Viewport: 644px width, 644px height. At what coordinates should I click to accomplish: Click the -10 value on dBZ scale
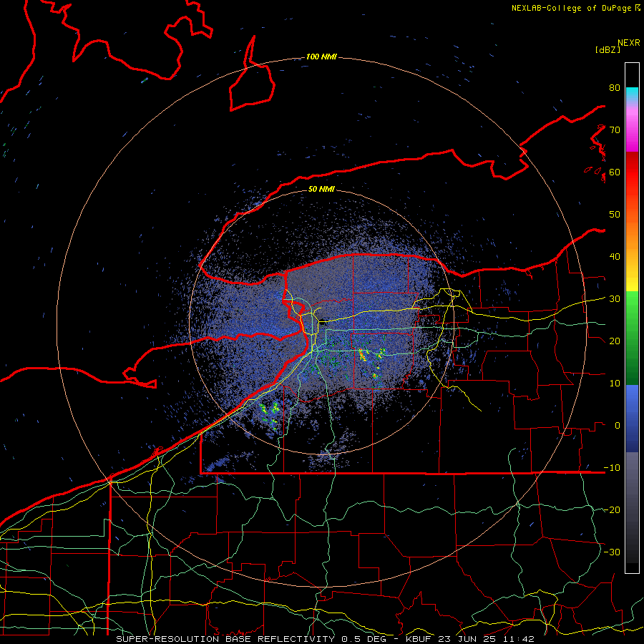[612, 468]
